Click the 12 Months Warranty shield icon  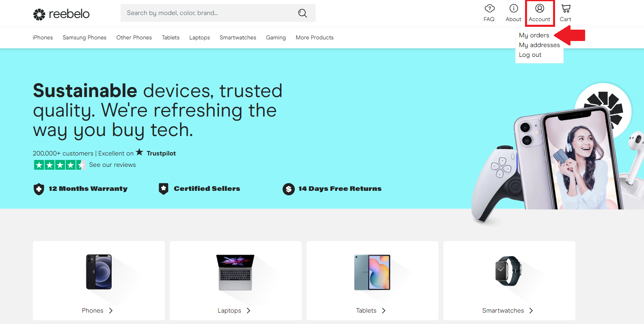pyautogui.click(x=39, y=189)
